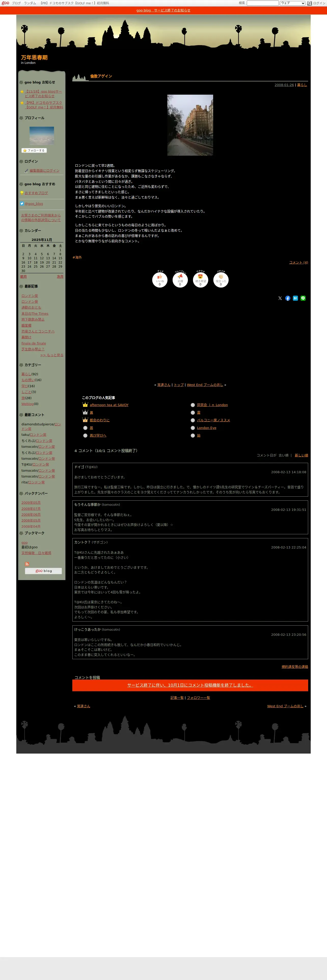
Task: Open the sky profile image
Action: pyautogui.click(x=42, y=135)
